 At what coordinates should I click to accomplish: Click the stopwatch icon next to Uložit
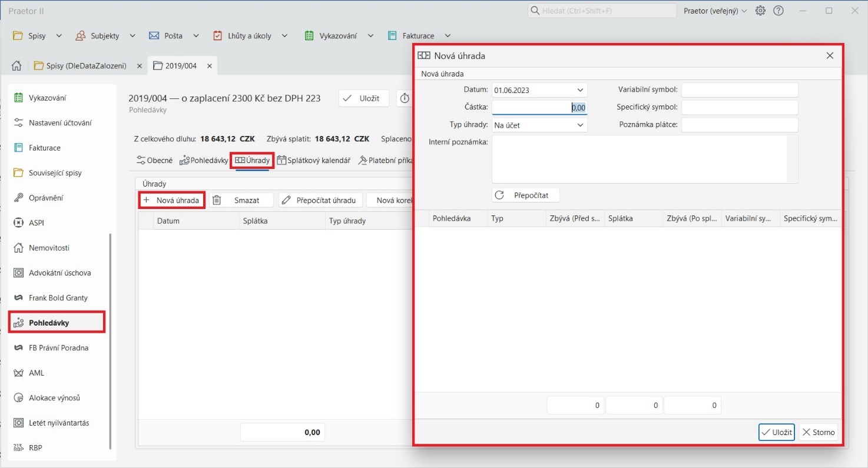[405, 98]
